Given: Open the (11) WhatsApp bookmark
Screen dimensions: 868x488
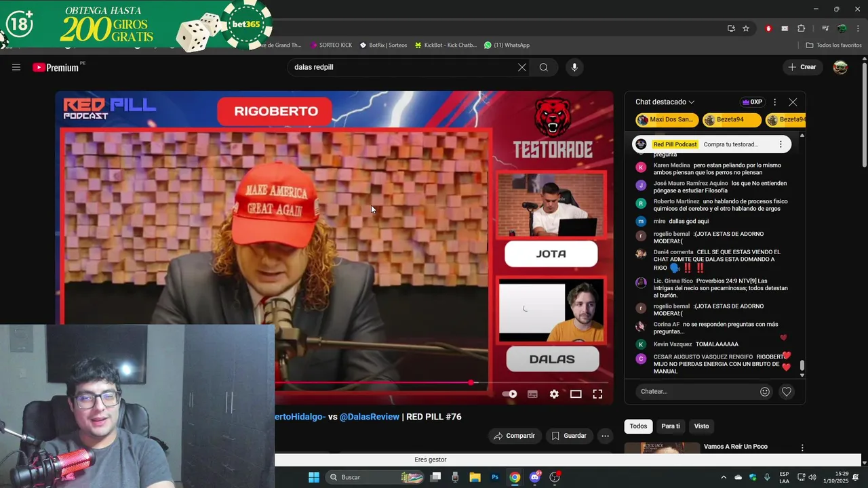Looking at the screenshot, I should pos(507,45).
